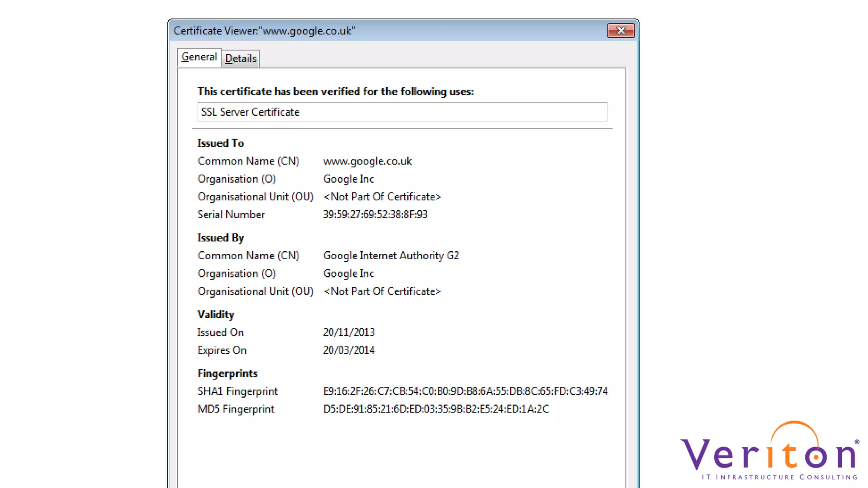
Task: Click the Fingerprints section heading
Action: coord(227,373)
